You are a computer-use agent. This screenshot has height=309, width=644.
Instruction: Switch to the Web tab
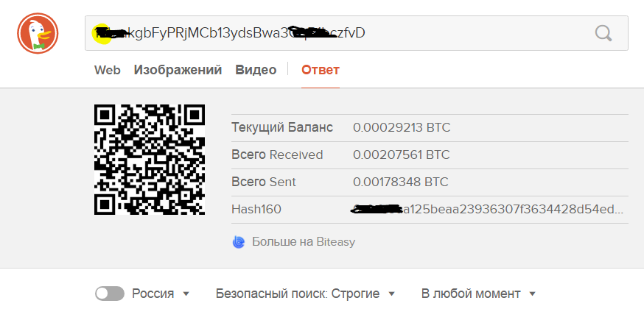(x=107, y=70)
